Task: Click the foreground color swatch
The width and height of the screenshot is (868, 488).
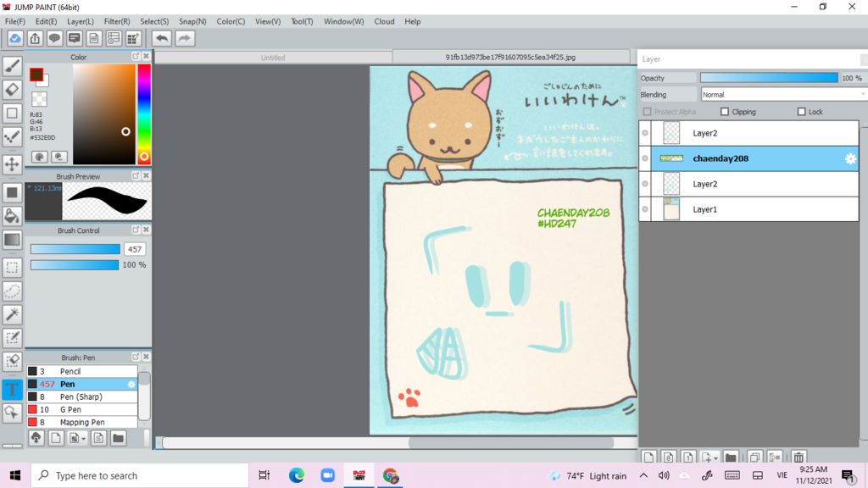Action: 36,75
